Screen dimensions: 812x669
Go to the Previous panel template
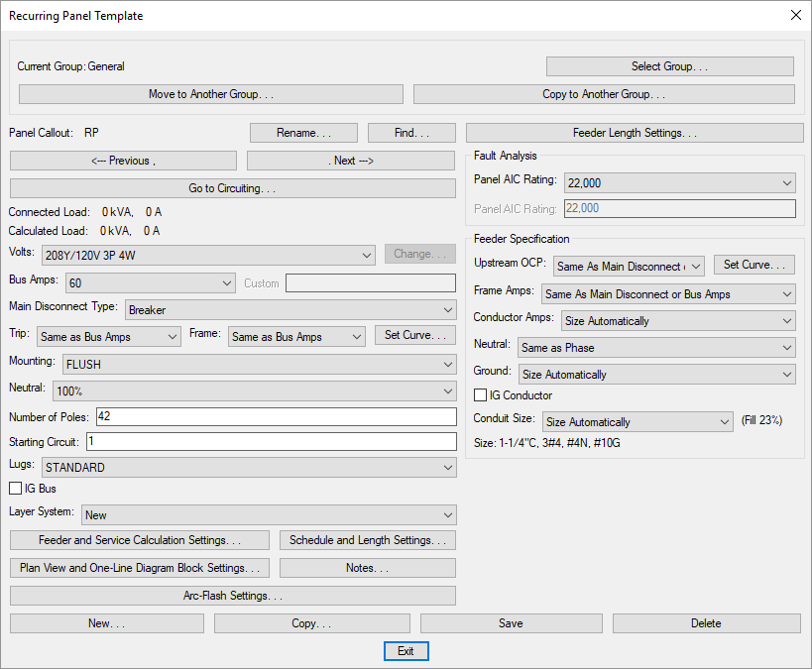click(123, 161)
